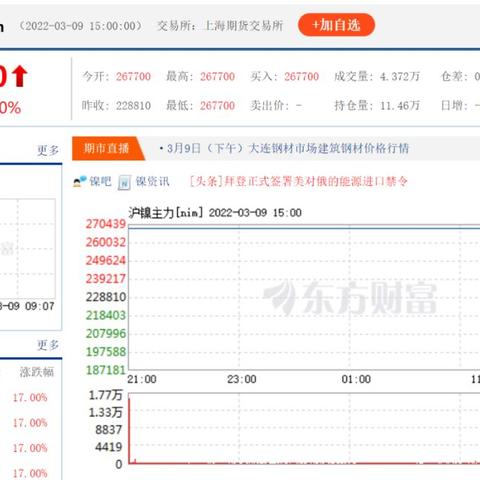
Task: Click the red up-arrow price indicator
Action: (x=20, y=76)
